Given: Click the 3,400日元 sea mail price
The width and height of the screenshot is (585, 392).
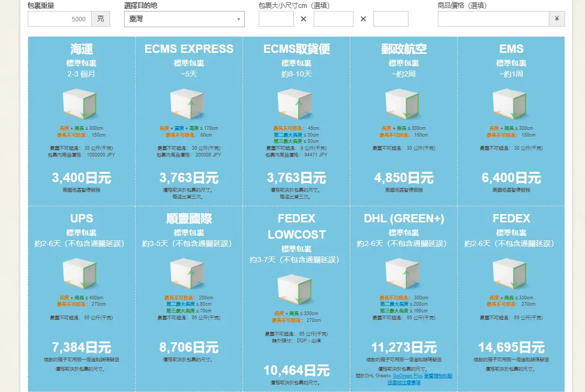Looking at the screenshot, I should pos(81,178).
